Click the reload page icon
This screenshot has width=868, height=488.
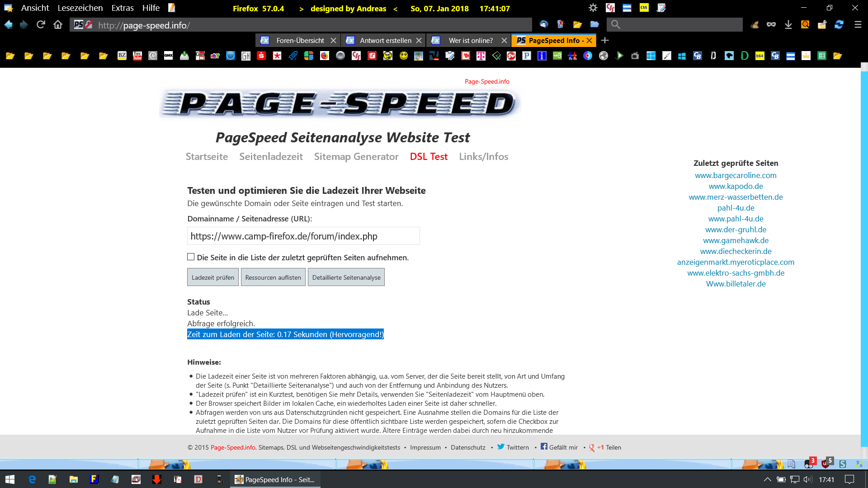(41, 25)
